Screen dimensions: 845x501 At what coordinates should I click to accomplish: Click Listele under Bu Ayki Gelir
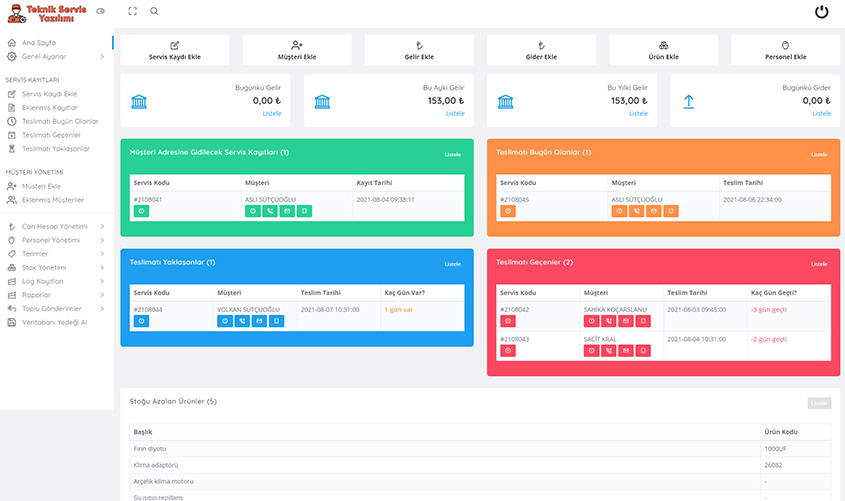tap(455, 114)
